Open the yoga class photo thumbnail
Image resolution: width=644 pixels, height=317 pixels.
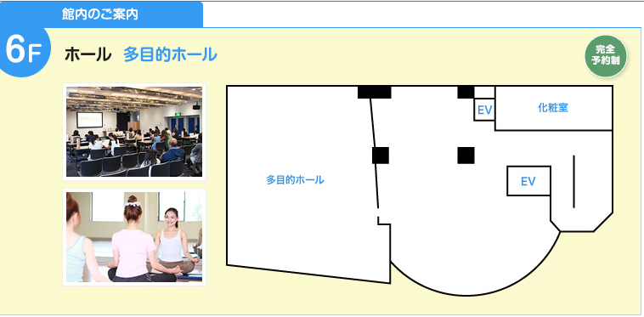(x=134, y=237)
